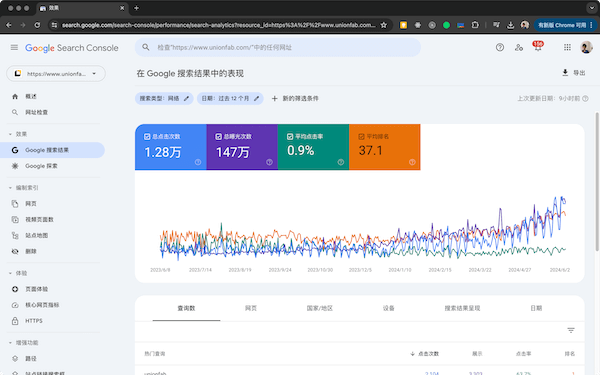This screenshot has width=600, height=375.
Task: Open the Google apps grid
Action: point(567,47)
